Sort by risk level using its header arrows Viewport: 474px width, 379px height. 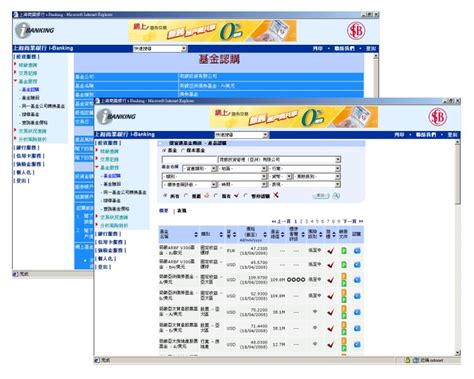point(321,235)
